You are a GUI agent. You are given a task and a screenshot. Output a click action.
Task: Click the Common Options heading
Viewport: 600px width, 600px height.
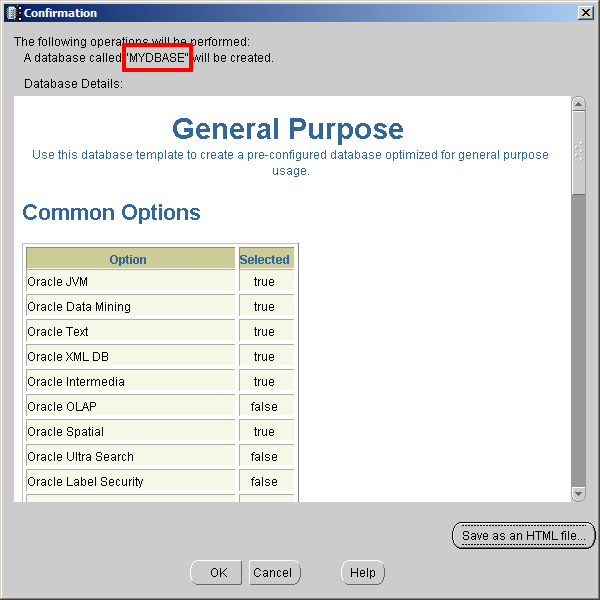point(111,212)
